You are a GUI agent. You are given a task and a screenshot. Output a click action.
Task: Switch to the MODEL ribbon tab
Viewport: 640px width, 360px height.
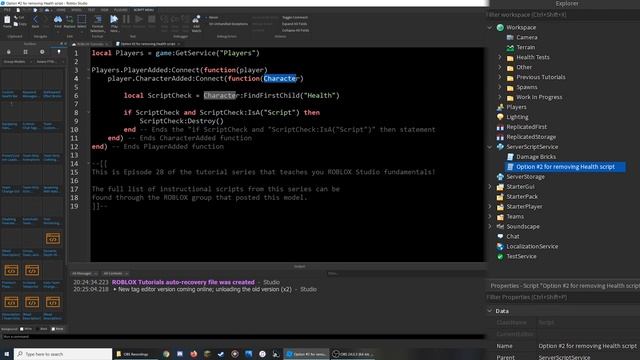point(76,10)
